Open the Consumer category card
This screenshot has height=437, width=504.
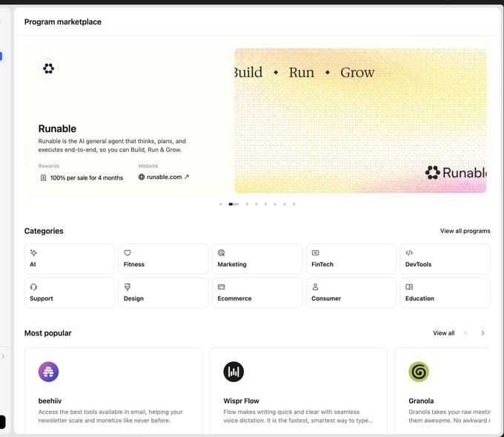[351, 293]
